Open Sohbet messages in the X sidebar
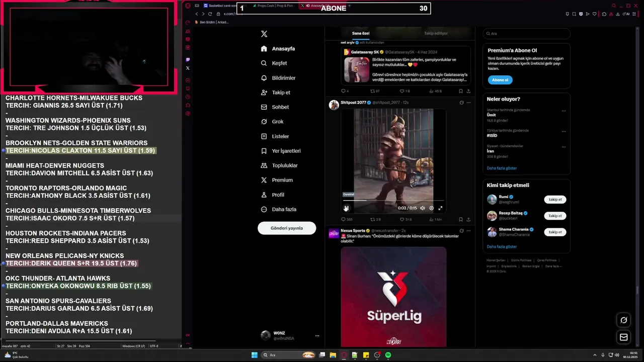644x362 pixels. (x=275, y=107)
